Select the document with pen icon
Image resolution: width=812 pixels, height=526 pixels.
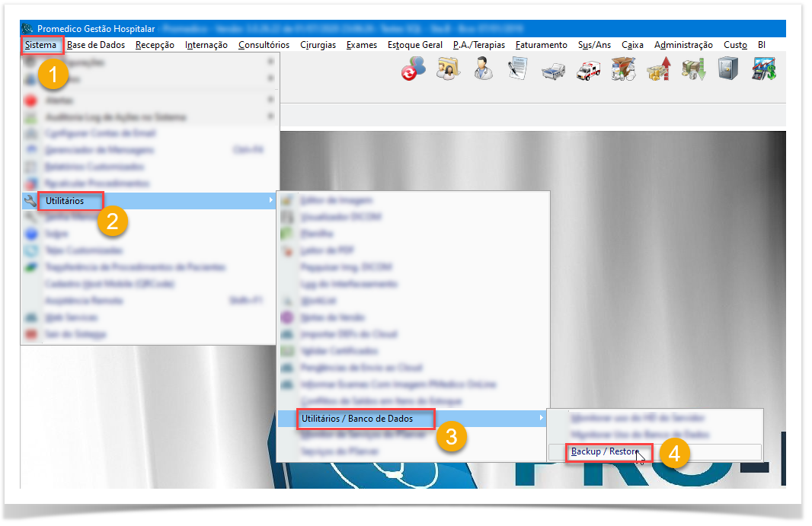coord(518,70)
